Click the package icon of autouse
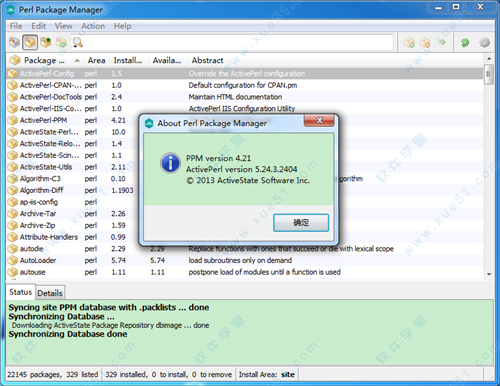 point(13,272)
